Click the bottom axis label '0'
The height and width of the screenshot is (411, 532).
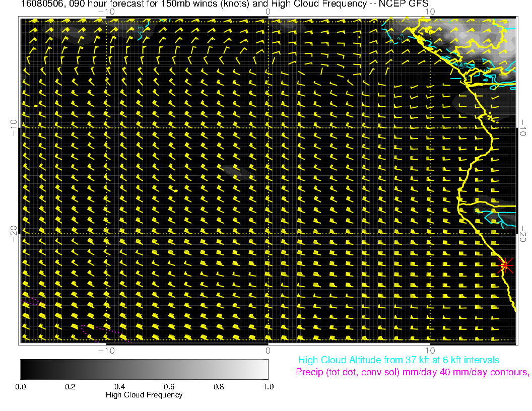click(268, 351)
